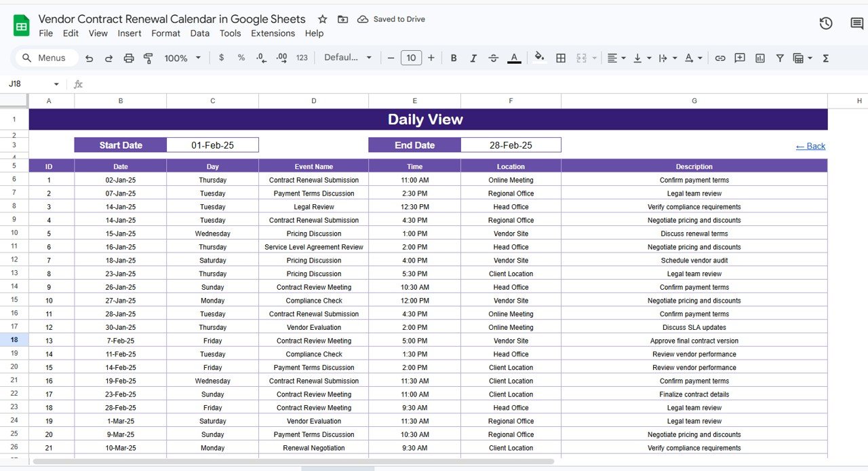868x471 pixels.
Task: Open the text color picker
Action: click(514, 58)
